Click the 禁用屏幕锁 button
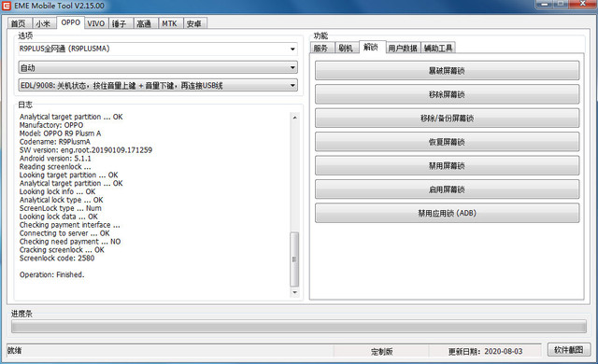The width and height of the screenshot is (598, 364). tap(447, 165)
